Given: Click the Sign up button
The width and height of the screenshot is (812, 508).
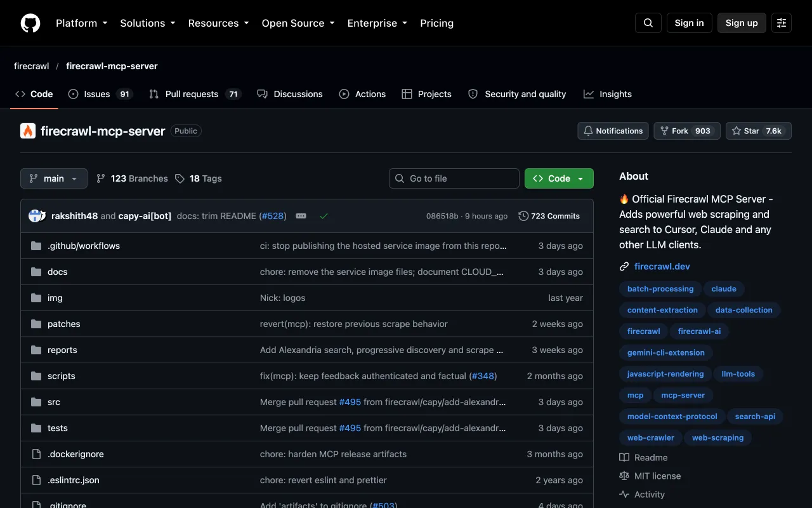Looking at the screenshot, I should tap(742, 23).
